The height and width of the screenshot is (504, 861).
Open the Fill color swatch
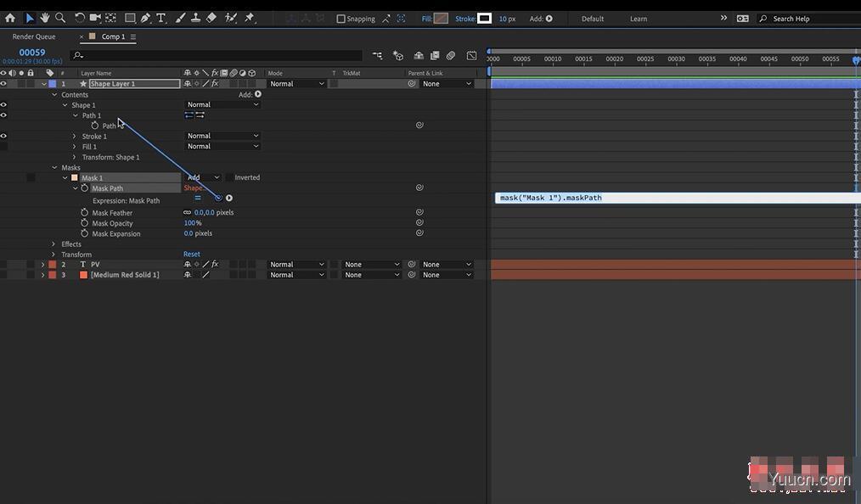click(441, 19)
